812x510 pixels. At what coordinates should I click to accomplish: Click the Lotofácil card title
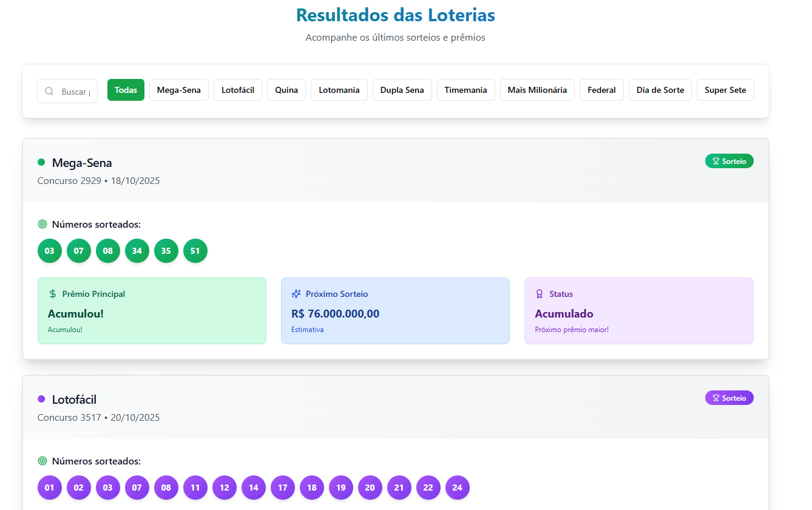(74, 399)
